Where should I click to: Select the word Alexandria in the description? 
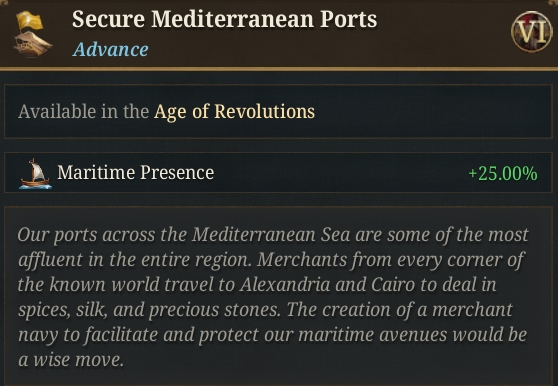[285, 285]
